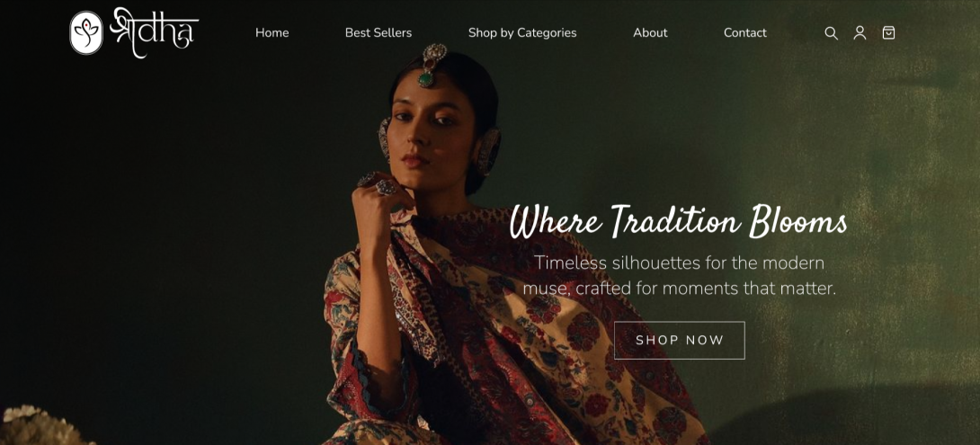Click the ornate ring on model's hand

pos(385,186)
